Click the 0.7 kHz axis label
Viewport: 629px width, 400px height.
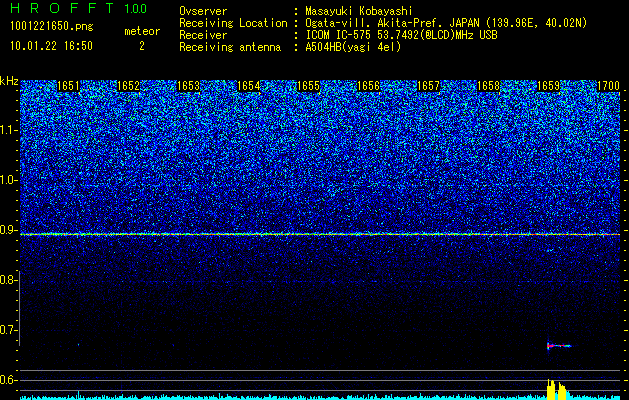pyautogui.click(x=9, y=330)
